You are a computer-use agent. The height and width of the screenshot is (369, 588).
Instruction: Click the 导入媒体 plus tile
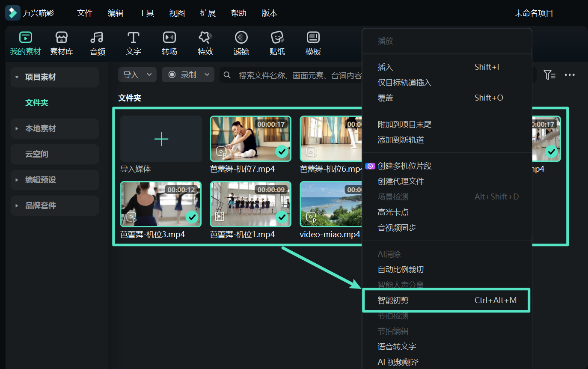(x=161, y=139)
